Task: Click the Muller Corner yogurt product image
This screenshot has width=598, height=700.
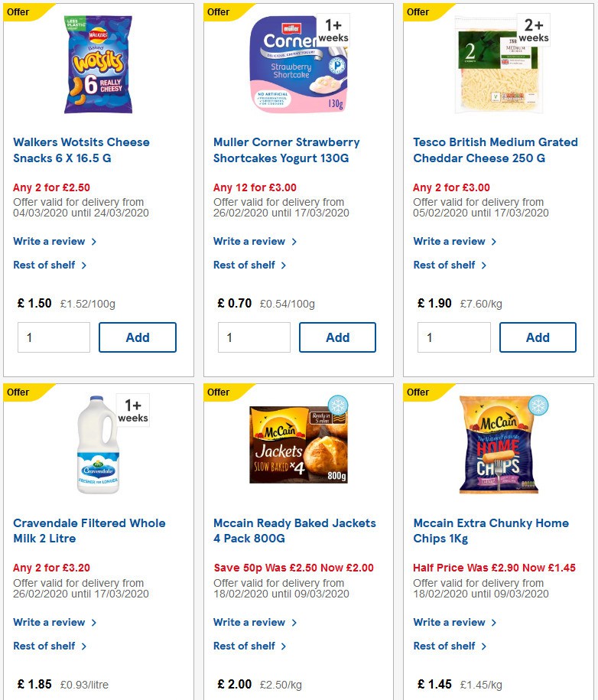Action: 297,63
